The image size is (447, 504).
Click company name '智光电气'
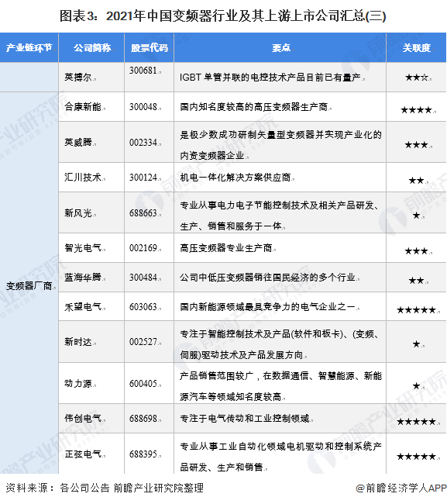point(83,248)
